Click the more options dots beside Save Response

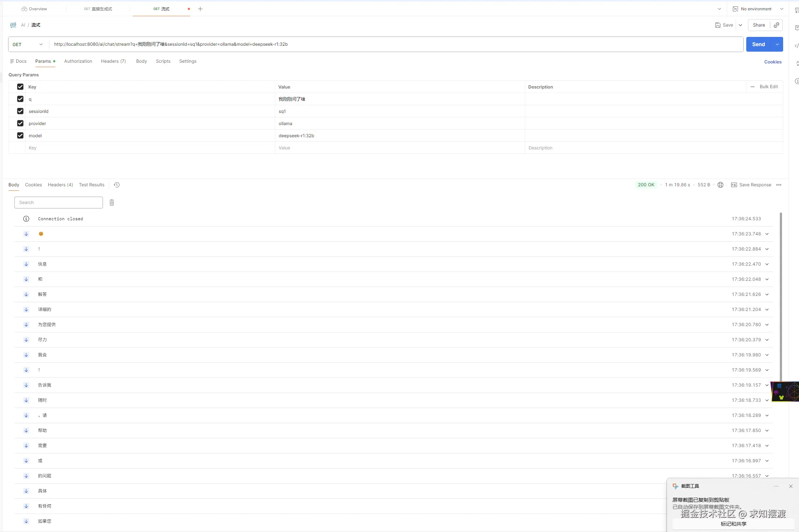(779, 185)
